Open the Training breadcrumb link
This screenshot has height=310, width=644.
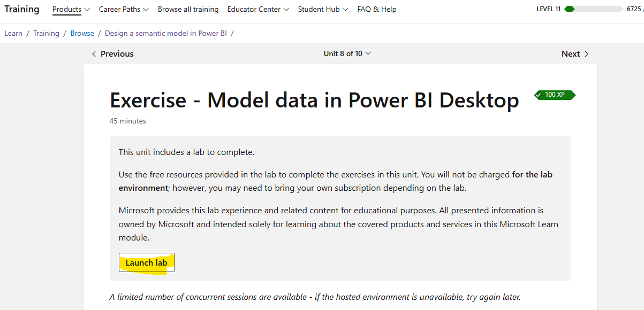point(46,33)
